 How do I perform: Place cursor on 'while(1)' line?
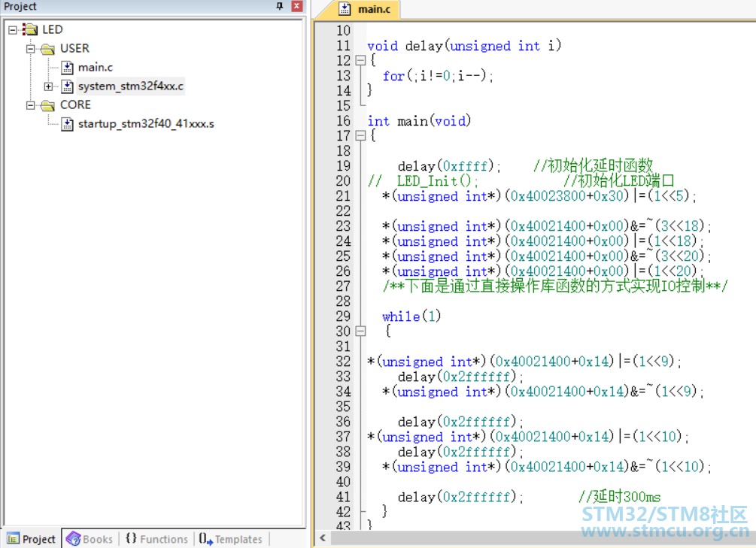click(x=411, y=316)
